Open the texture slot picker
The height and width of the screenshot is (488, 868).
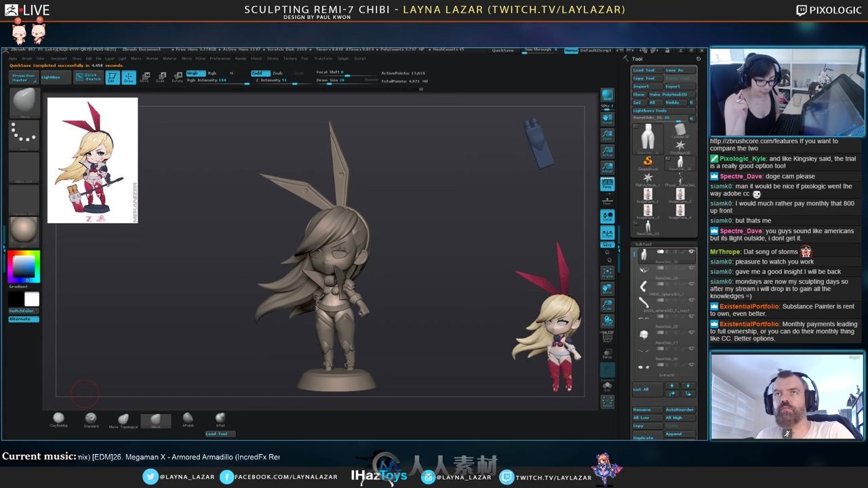[24, 199]
